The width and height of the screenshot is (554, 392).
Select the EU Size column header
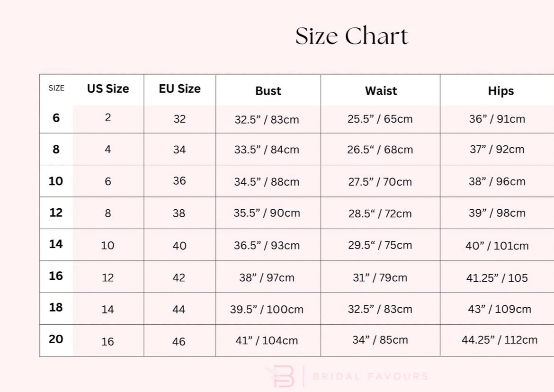(179, 89)
